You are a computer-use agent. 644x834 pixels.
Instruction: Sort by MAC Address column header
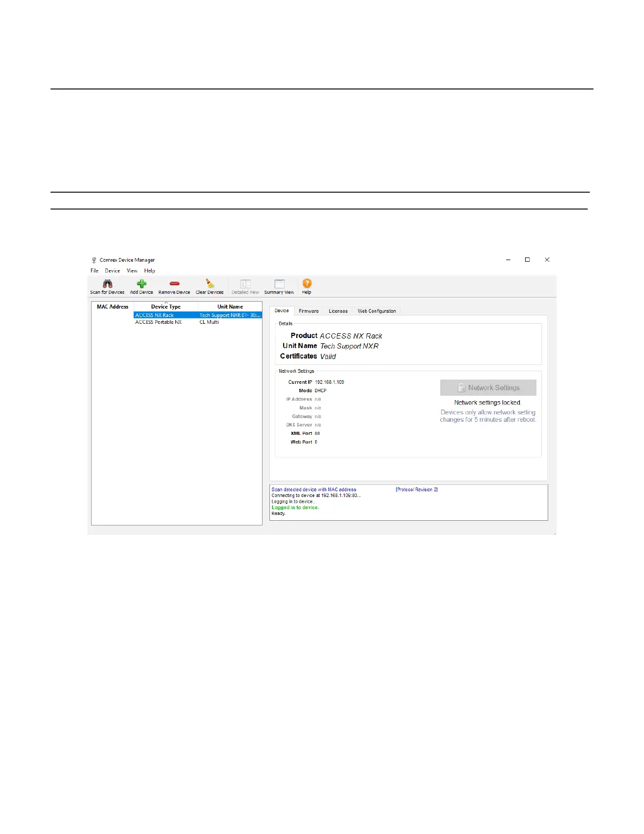pyautogui.click(x=113, y=306)
